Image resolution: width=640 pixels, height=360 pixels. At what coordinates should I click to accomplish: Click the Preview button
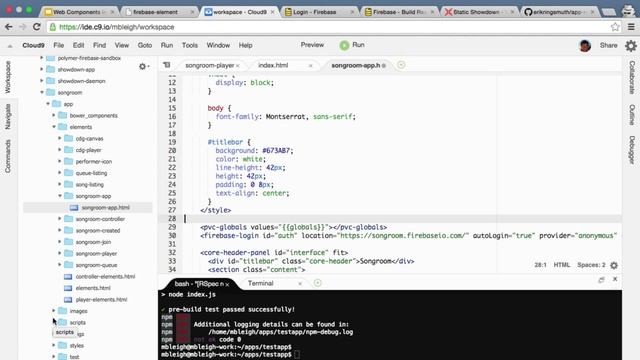click(312, 45)
